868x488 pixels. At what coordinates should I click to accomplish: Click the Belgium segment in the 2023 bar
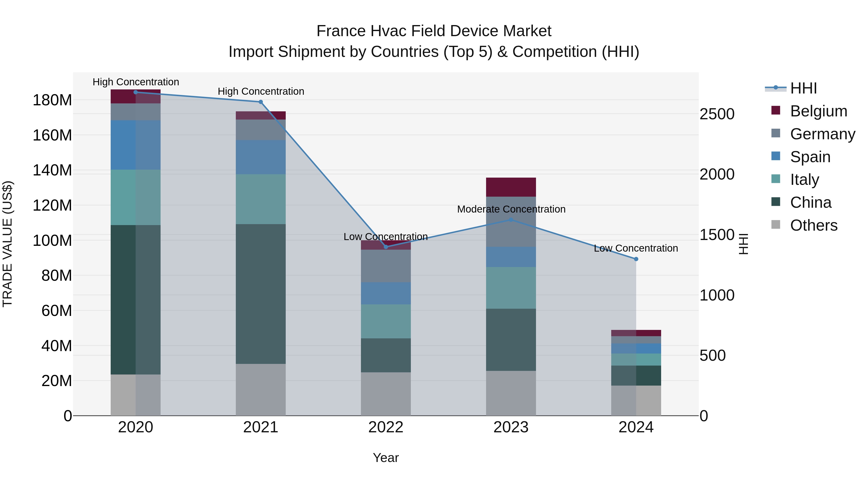click(511, 187)
